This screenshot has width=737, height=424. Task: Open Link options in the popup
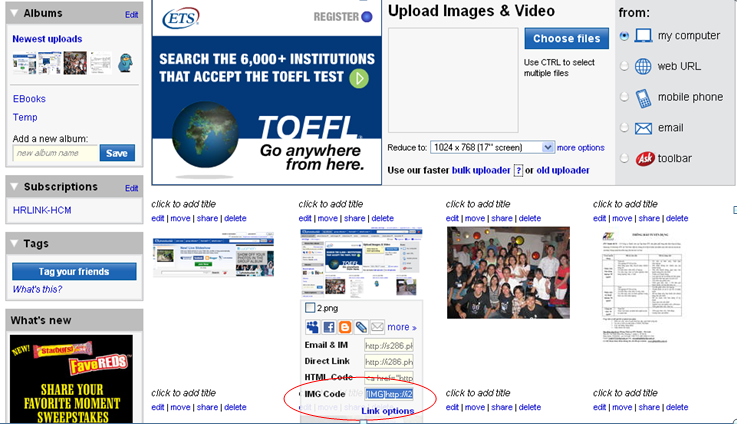pyautogui.click(x=388, y=411)
